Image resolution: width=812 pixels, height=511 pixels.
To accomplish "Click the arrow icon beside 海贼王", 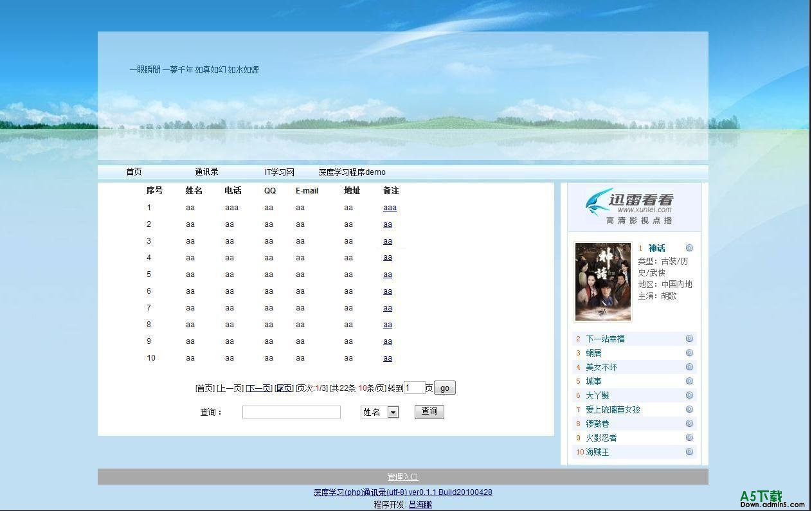I will 689,452.
